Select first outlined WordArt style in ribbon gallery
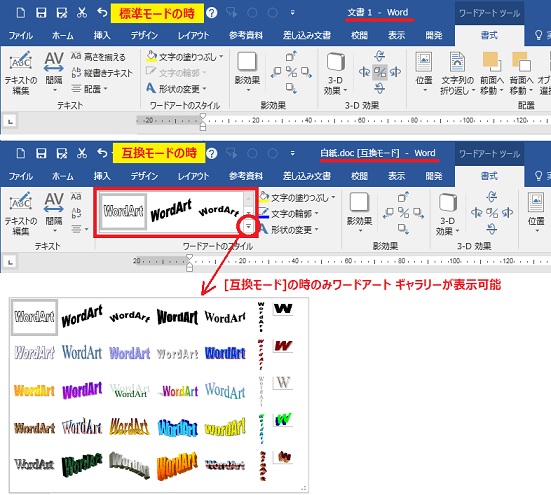Viewport: 551px width, 495px height. [x=123, y=211]
